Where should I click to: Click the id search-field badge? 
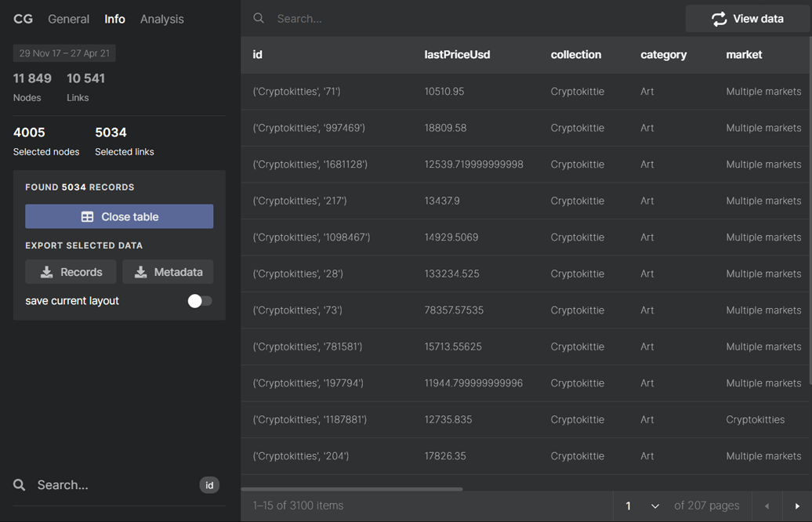209,485
